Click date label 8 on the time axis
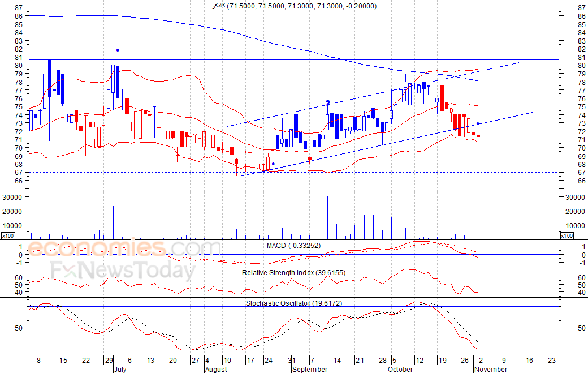The image size is (588, 373). click(38, 360)
